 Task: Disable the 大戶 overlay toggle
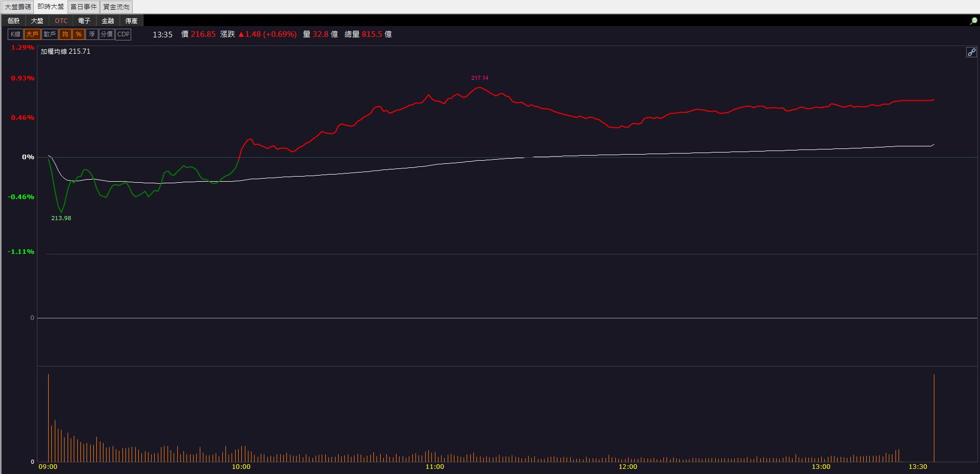coord(32,34)
